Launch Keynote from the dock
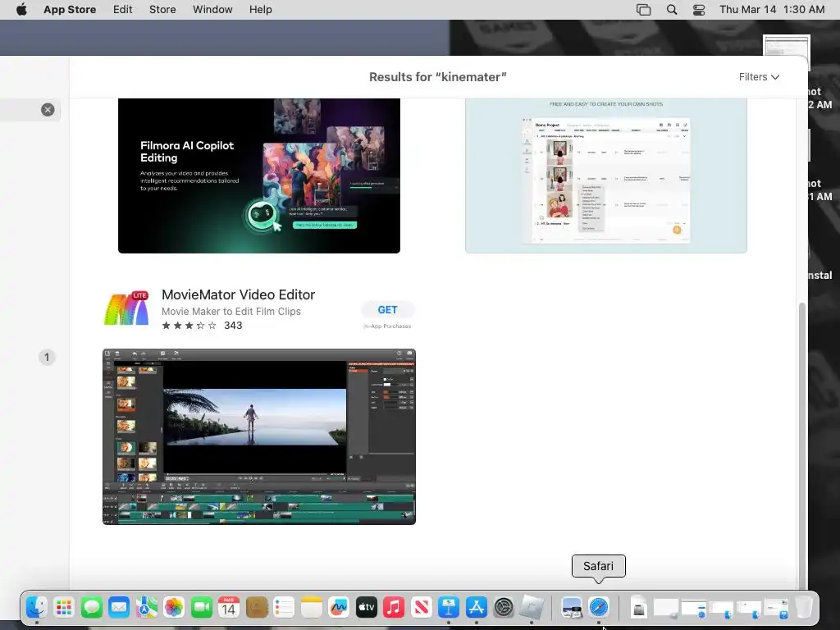 [x=449, y=608]
